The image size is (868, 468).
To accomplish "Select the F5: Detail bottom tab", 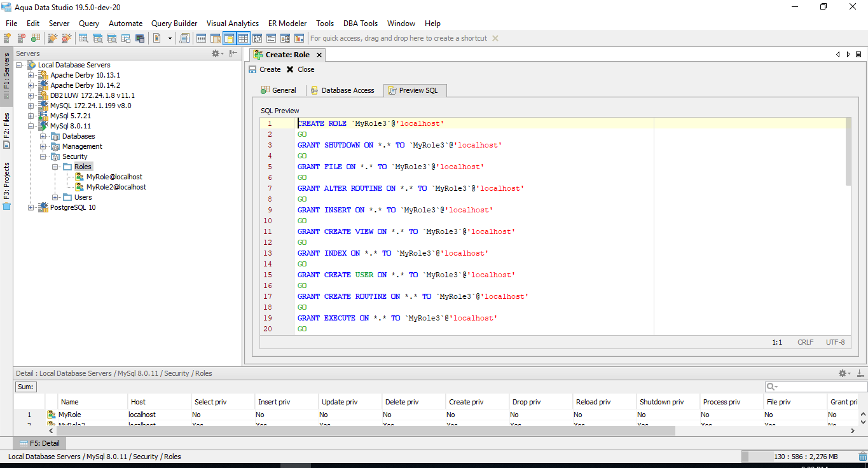I will pyautogui.click(x=40, y=443).
